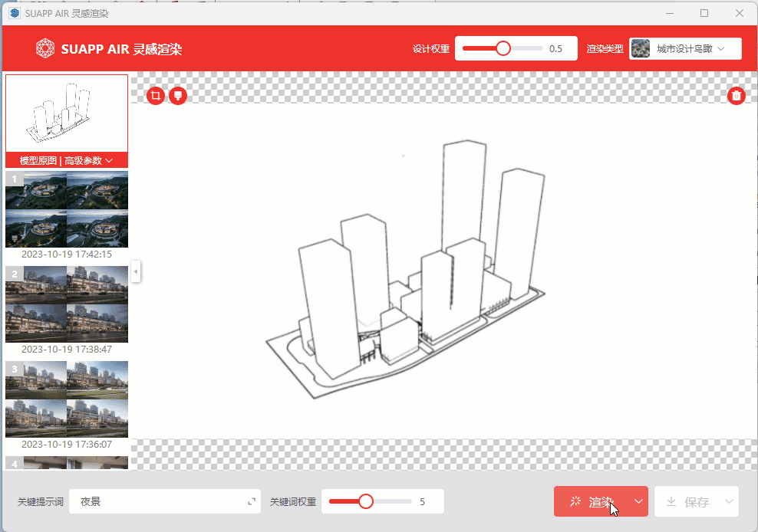Image resolution: width=758 pixels, height=532 pixels.
Task: Click timestamp 2023-10-19 17:36:07
Action: 67,445
